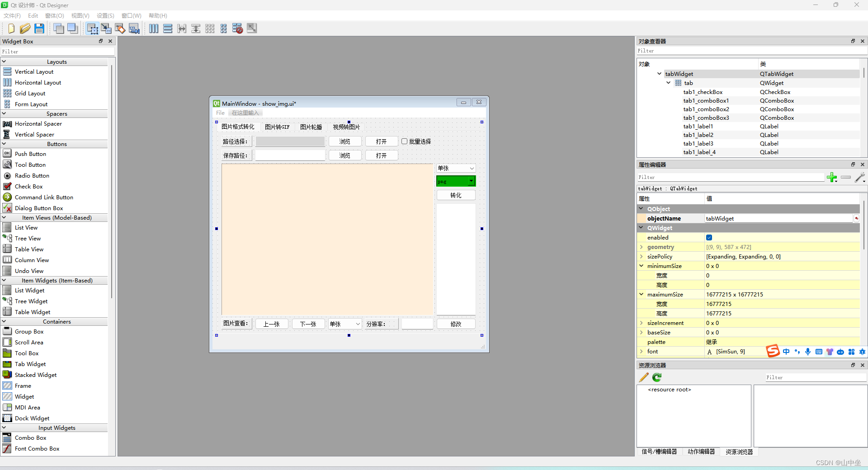Open property editor wrench configure icon
The height and width of the screenshot is (470, 868).
pos(860,177)
